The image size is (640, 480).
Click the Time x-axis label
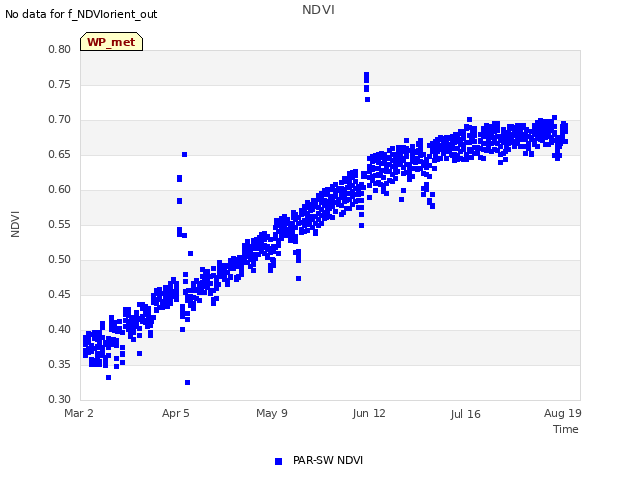point(566,429)
